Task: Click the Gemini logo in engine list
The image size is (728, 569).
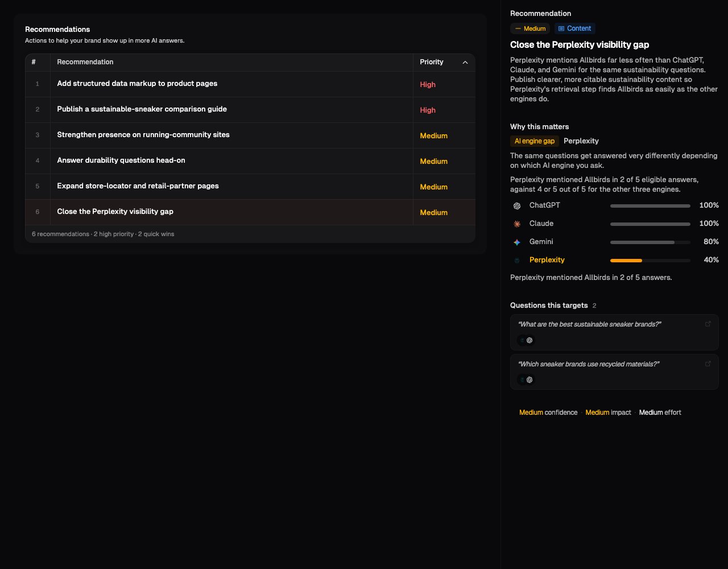Action: 517,242
